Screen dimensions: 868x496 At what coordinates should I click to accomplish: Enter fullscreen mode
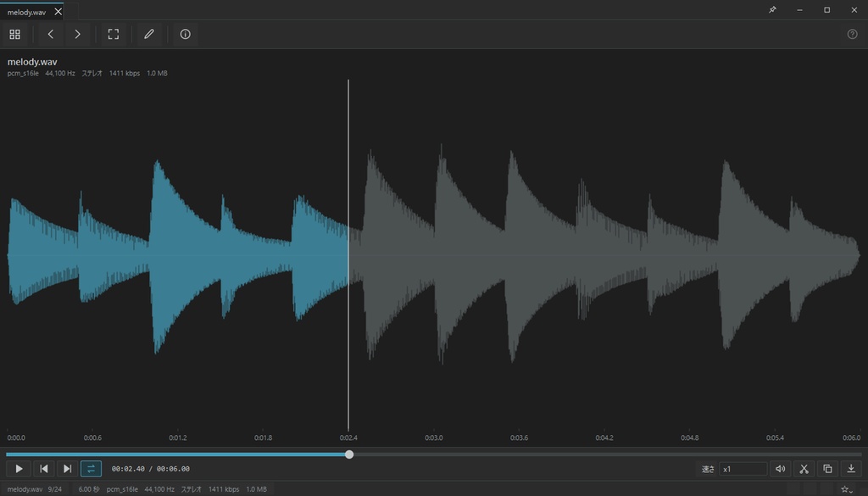pos(114,34)
